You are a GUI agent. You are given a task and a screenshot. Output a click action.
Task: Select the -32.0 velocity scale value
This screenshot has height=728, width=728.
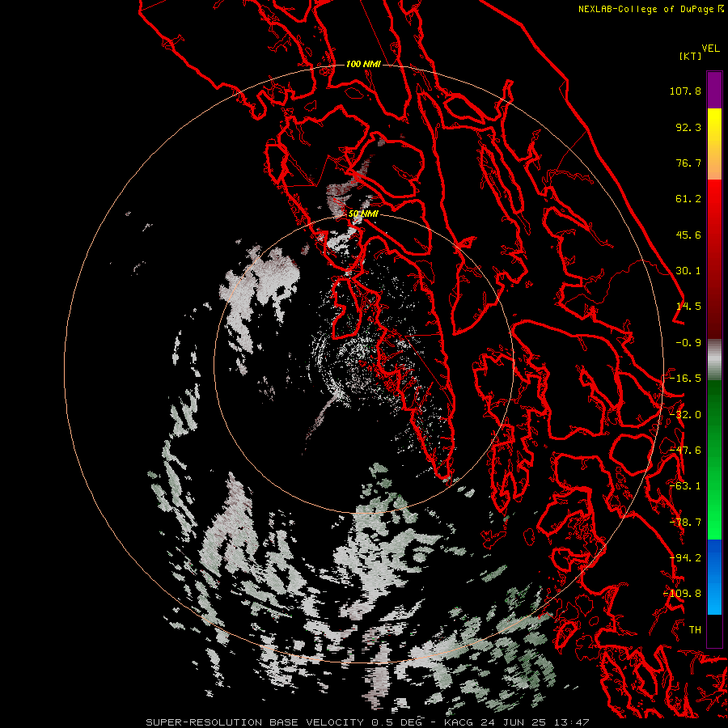(x=685, y=415)
